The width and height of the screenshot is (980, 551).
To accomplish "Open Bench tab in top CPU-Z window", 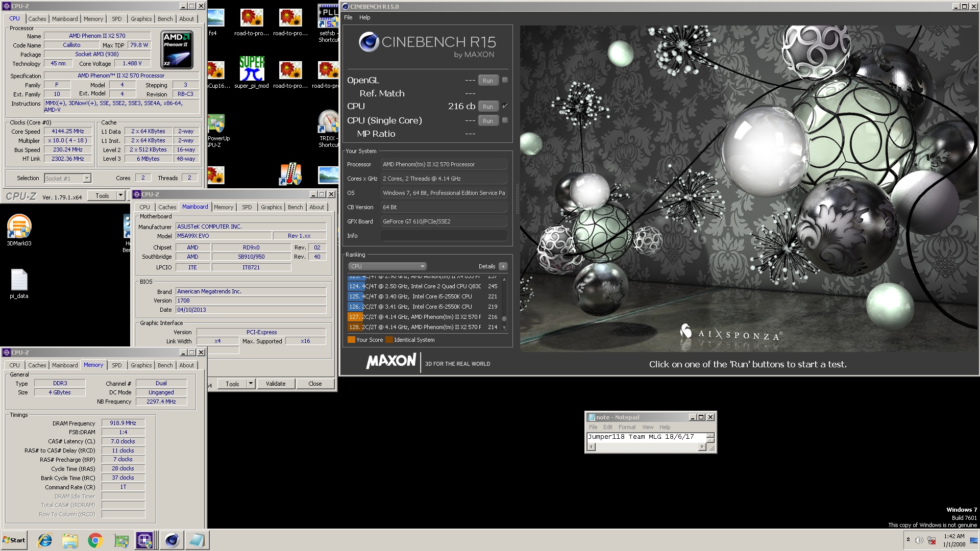I will click(x=165, y=19).
